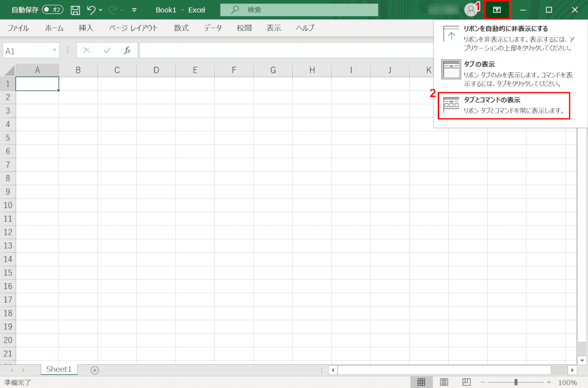Click the zoom slider handle
Viewport: 588px width, 388px height.
pos(516,382)
